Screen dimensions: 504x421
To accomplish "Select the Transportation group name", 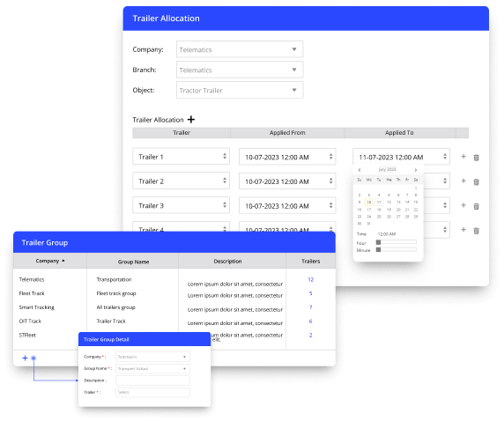I will point(114,279).
